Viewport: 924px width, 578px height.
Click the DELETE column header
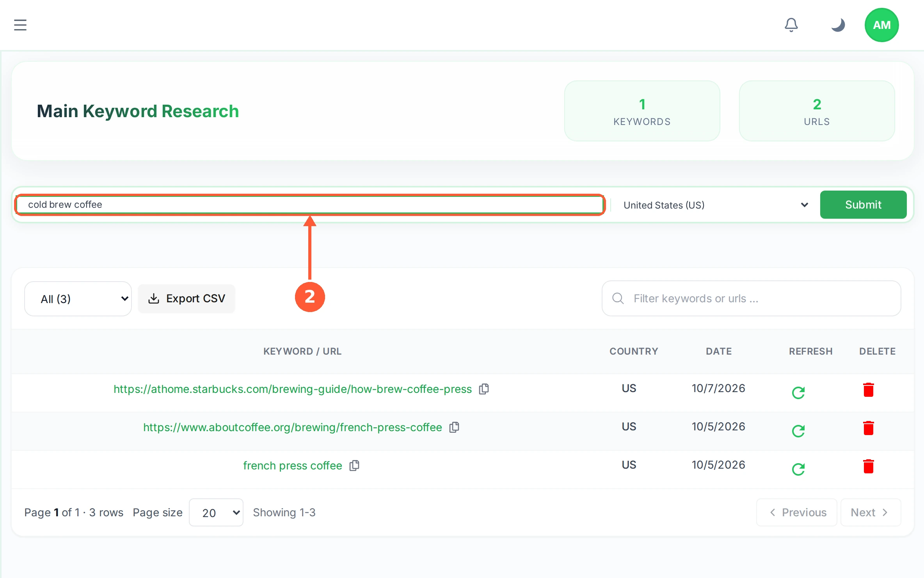(x=877, y=351)
